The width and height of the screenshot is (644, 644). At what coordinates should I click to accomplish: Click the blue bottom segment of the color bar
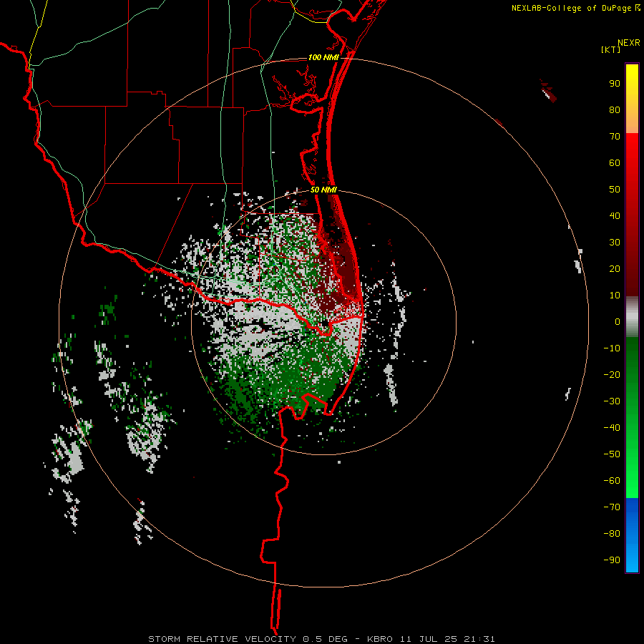632,535
